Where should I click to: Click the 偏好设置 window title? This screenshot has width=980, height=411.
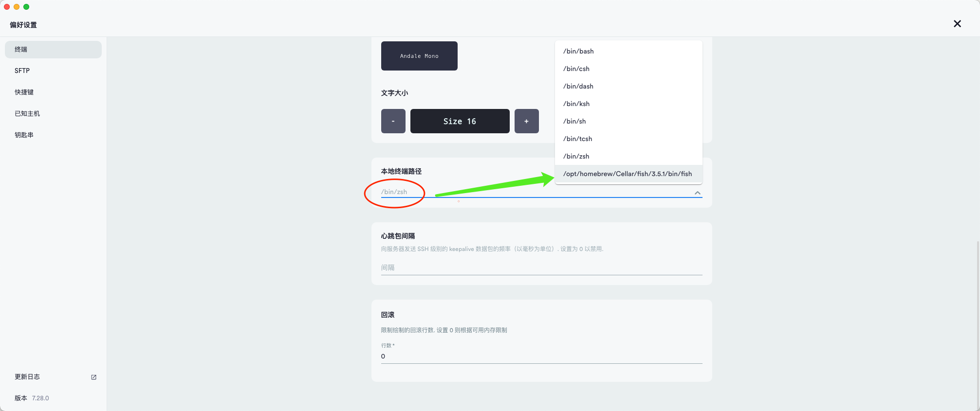(x=23, y=25)
